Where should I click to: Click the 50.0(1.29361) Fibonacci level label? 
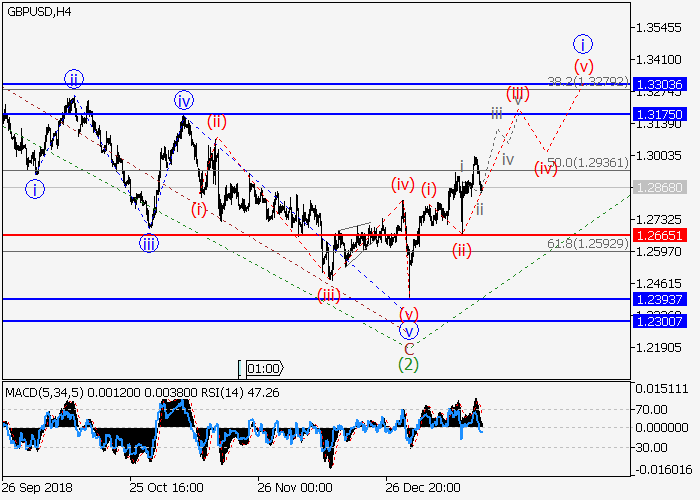coord(588,162)
